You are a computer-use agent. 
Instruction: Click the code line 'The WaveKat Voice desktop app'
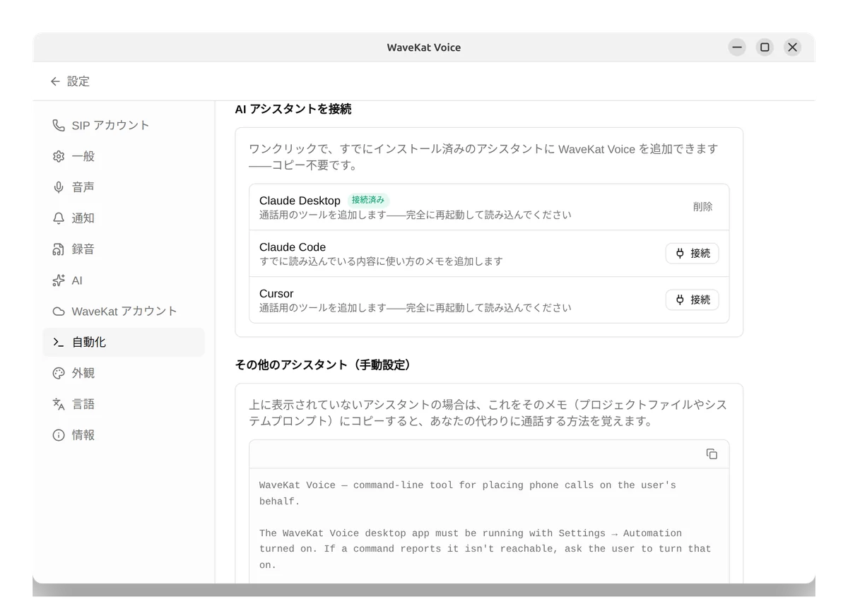471,533
